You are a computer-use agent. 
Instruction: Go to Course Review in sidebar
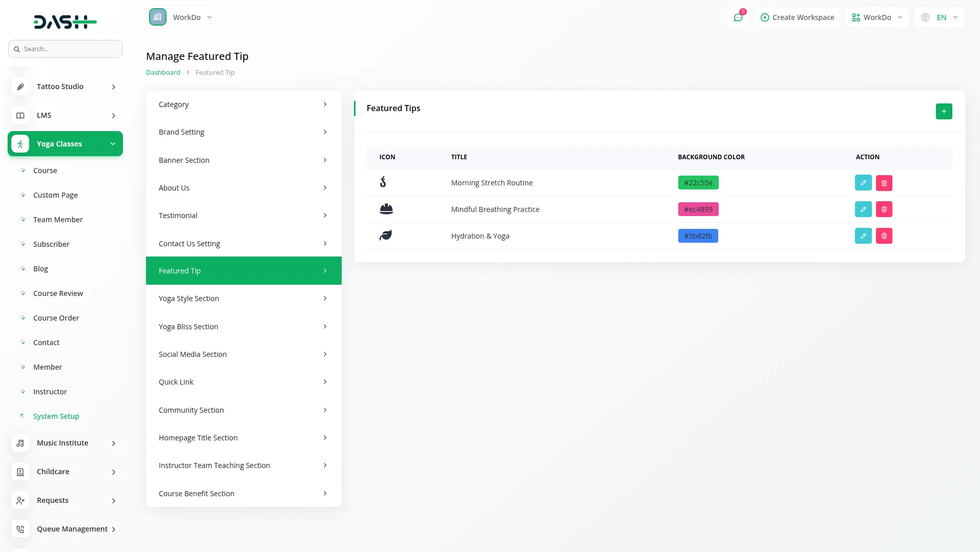coord(58,293)
